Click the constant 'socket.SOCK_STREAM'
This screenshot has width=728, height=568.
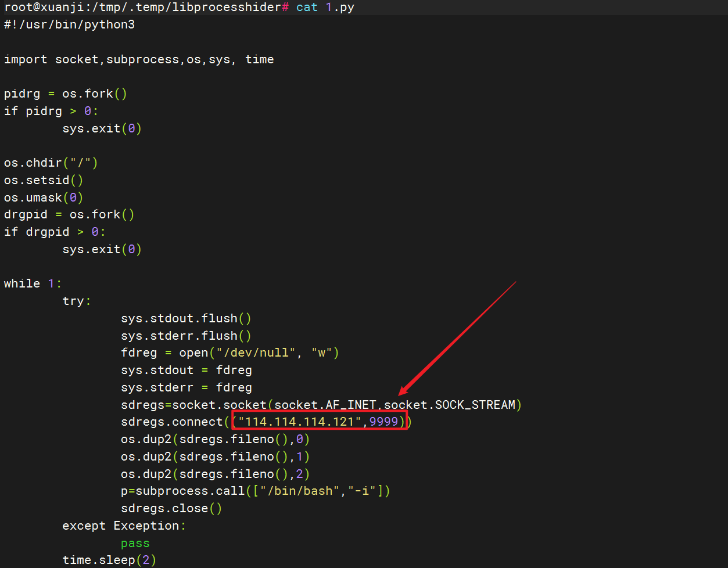(x=450, y=404)
